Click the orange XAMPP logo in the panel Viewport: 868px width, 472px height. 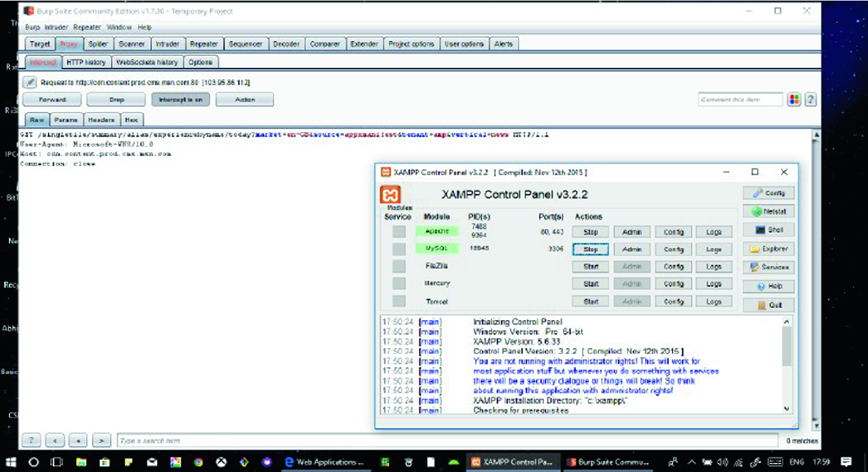390,194
